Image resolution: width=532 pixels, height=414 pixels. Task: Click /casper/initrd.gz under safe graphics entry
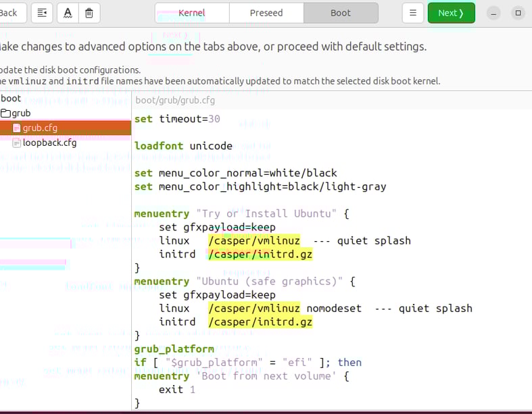[260, 322]
